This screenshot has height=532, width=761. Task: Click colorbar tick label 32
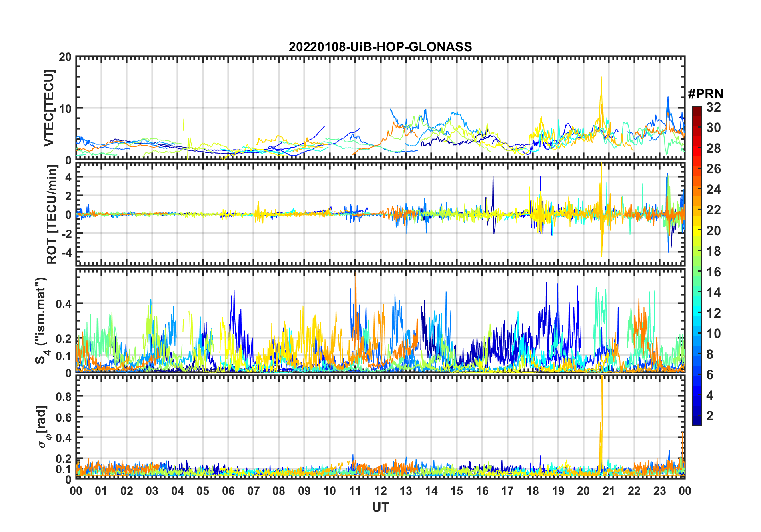pos(713,107)
